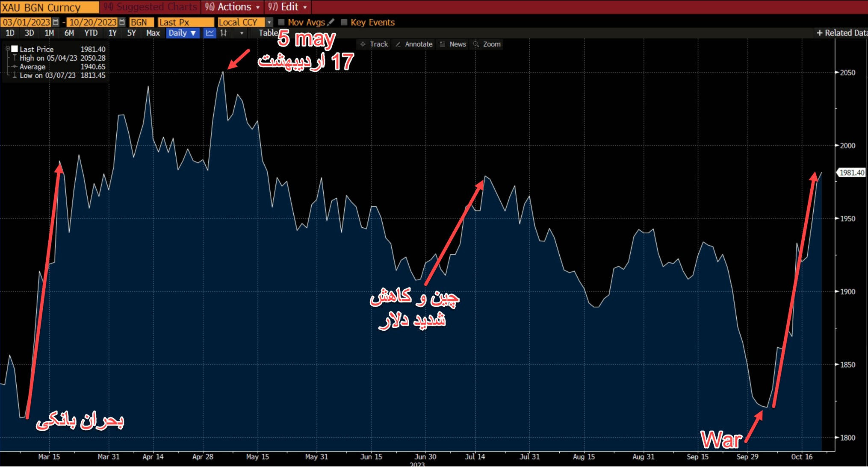868x467 pixels.
Task: Expand the Local CCY currency dropdown
Action: point(269,22)
